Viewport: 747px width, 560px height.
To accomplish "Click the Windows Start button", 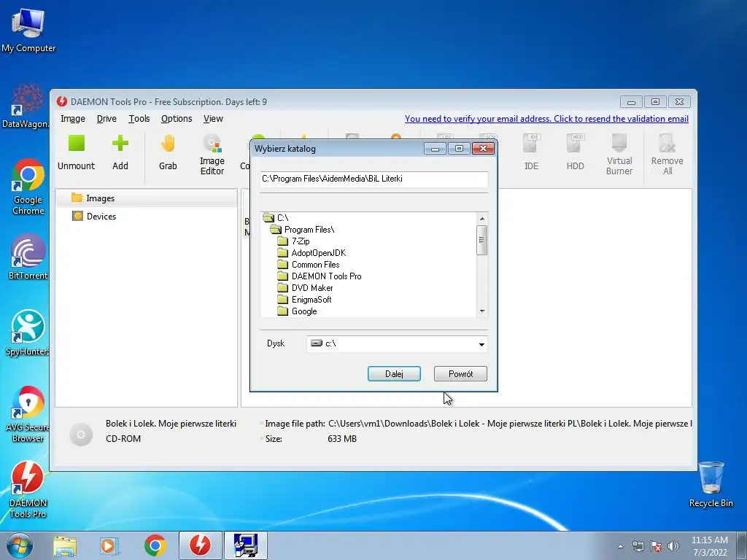I will click(20, 545).
